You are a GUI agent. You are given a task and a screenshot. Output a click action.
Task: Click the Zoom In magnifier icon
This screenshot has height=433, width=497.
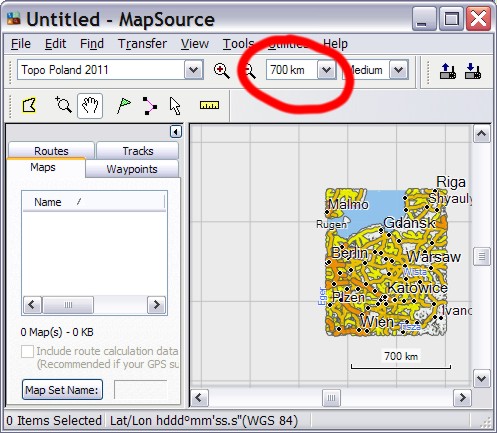pos(221,70)
